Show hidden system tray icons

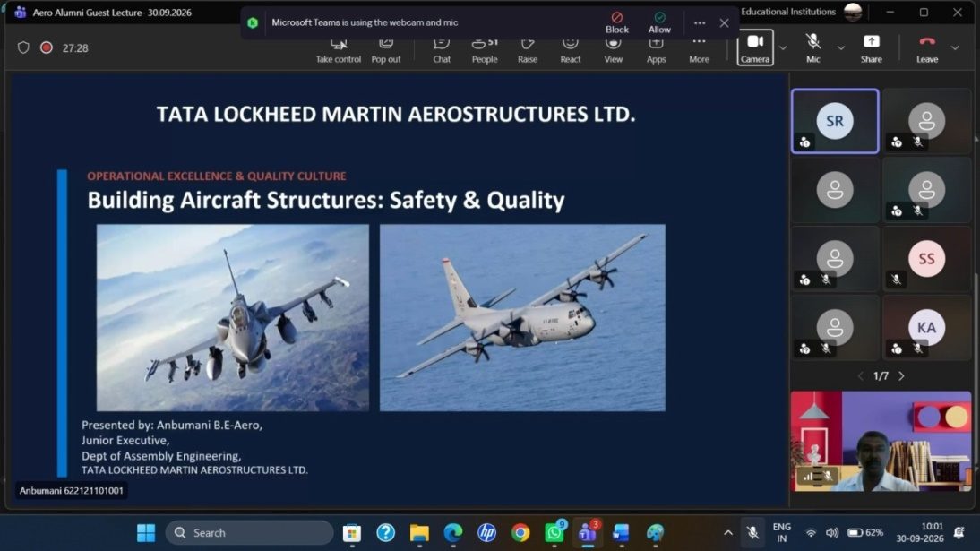[728, 533]
